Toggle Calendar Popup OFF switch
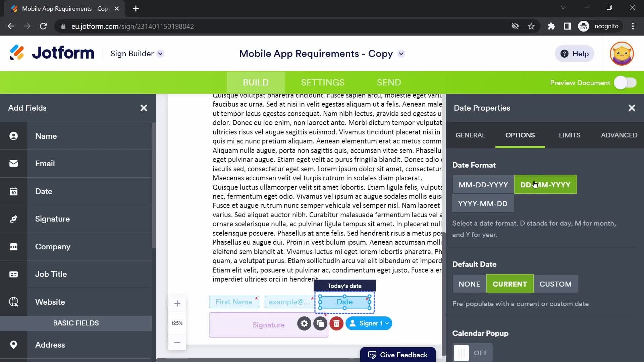The image size is (644, 362). click(471, 353)
